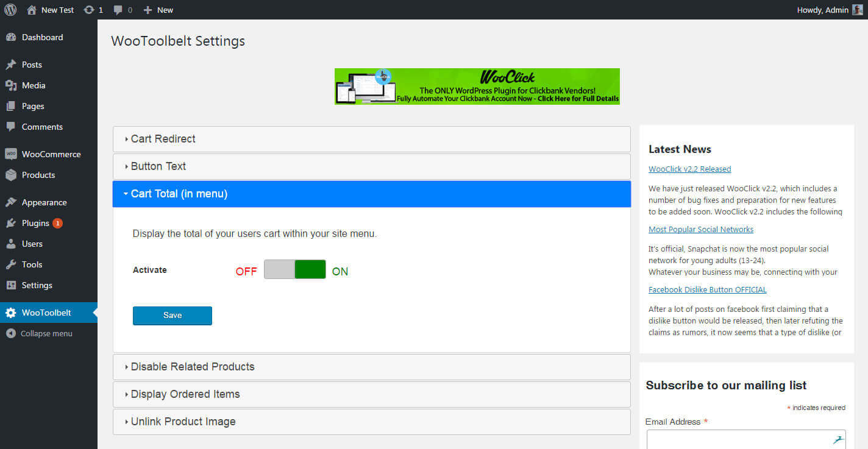Click the Users icon in sidebar
868x449 pixels.
pos(11,244)
